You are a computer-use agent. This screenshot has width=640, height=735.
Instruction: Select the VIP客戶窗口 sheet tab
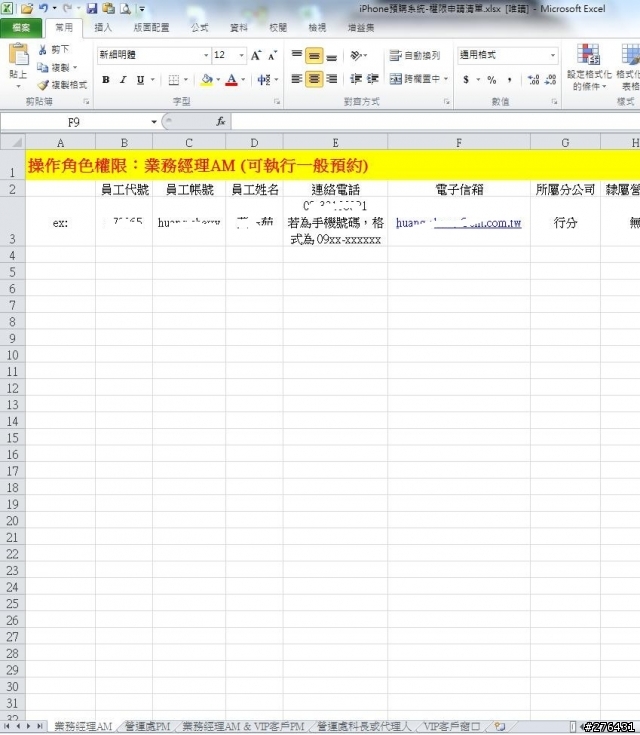[452, 726]
